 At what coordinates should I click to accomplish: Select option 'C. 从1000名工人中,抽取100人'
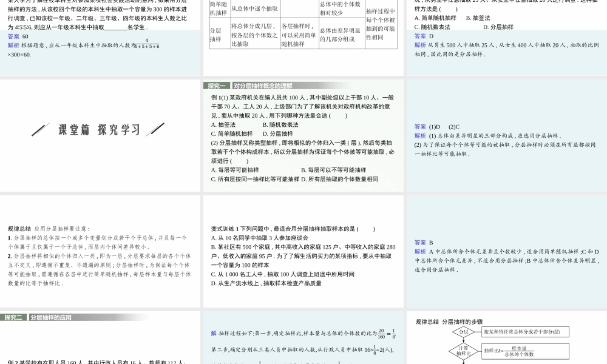[282, 274]
